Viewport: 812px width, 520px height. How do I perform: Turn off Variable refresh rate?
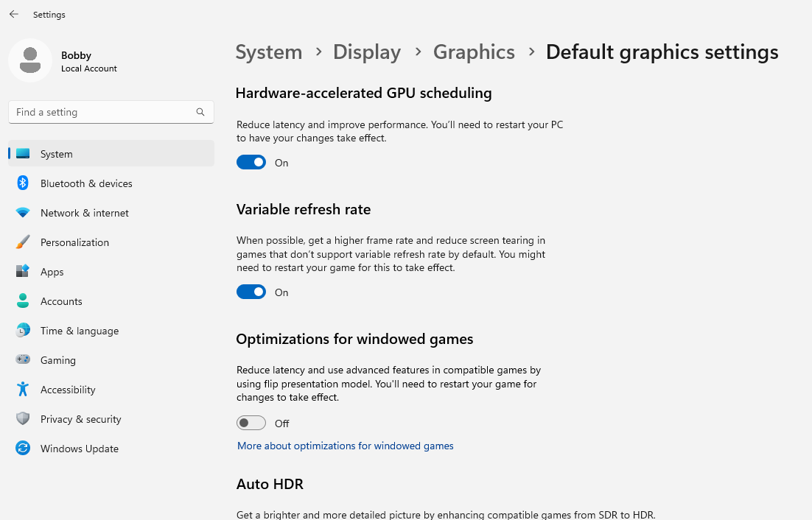pyautogui.click(x=251, y=292)
